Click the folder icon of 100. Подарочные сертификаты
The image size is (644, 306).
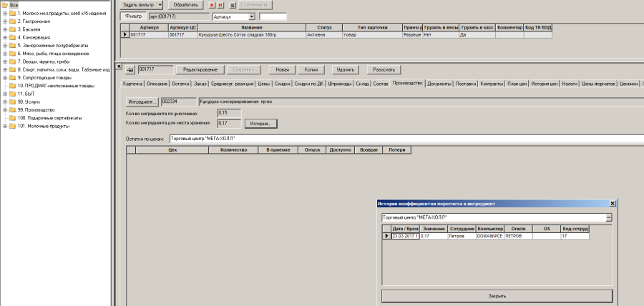12,118
